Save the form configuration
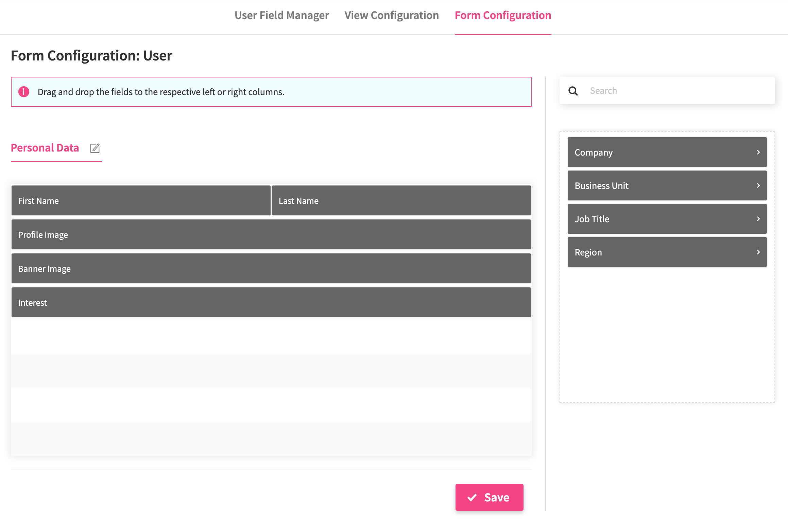The height and width of the screenshot is (532, 788). [489, 497]
